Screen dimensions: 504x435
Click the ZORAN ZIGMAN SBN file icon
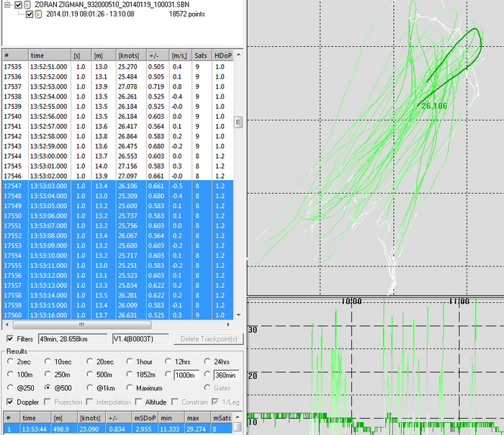[27, 5]
